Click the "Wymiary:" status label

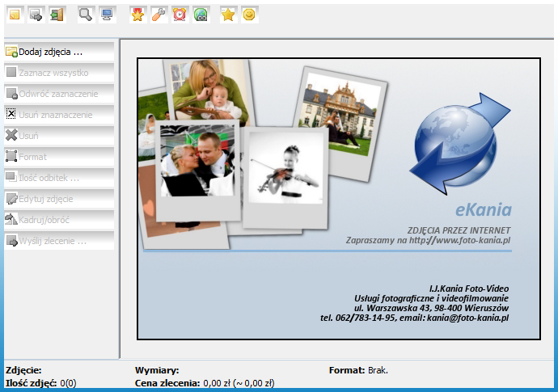click(157, 370)
